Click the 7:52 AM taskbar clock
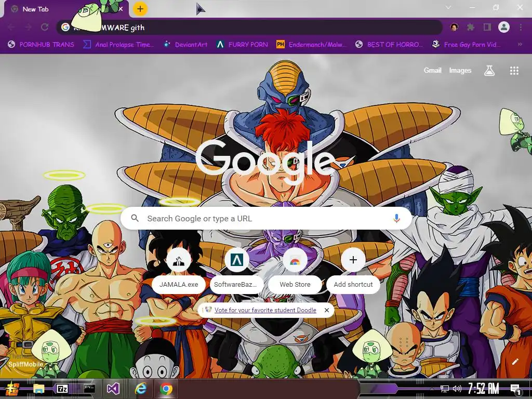The width and height of the screenshot is (532, 399). (484, 389)
